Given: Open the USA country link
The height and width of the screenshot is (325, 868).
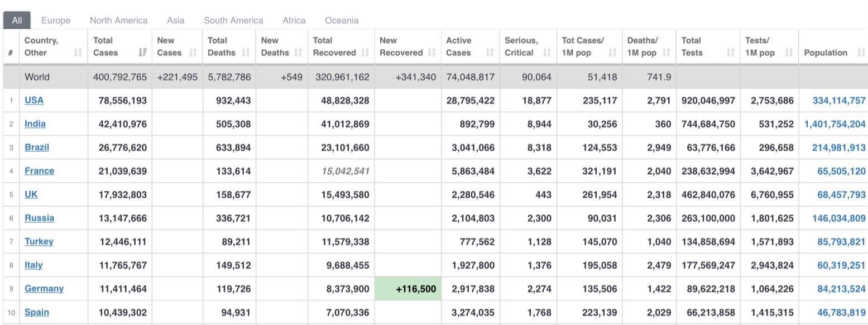Looking at the screenshot, I should tap(34, 101).
